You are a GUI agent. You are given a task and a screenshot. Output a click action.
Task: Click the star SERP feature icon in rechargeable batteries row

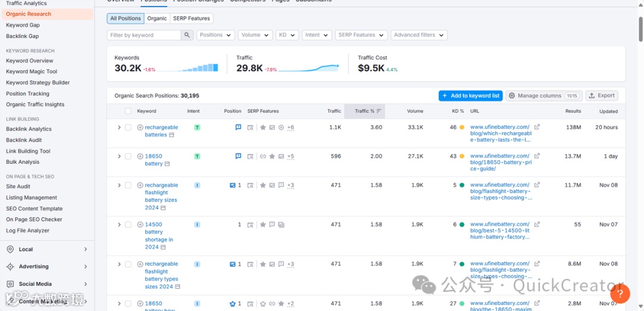pos(263,127)
